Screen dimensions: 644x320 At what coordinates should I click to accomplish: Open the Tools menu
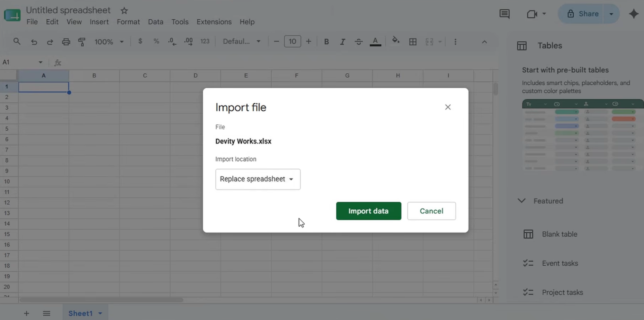pyautogui.click(x=180, y=22)
